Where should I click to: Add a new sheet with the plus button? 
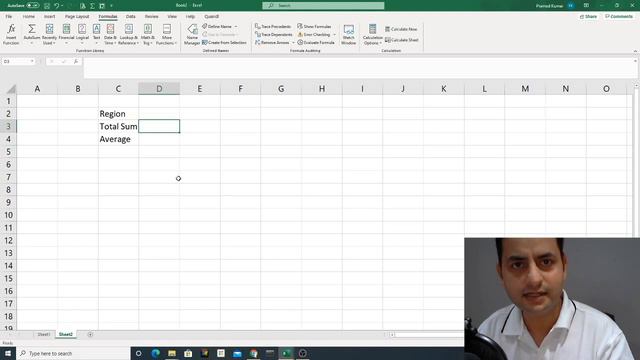(90, 334)
